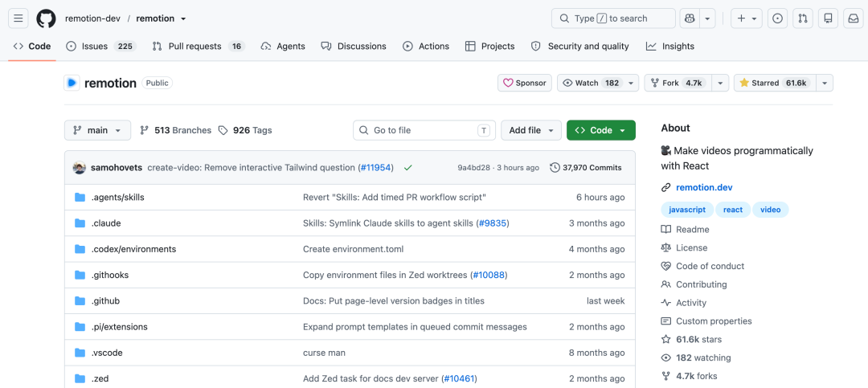Select the Code tab

(32, 47)
